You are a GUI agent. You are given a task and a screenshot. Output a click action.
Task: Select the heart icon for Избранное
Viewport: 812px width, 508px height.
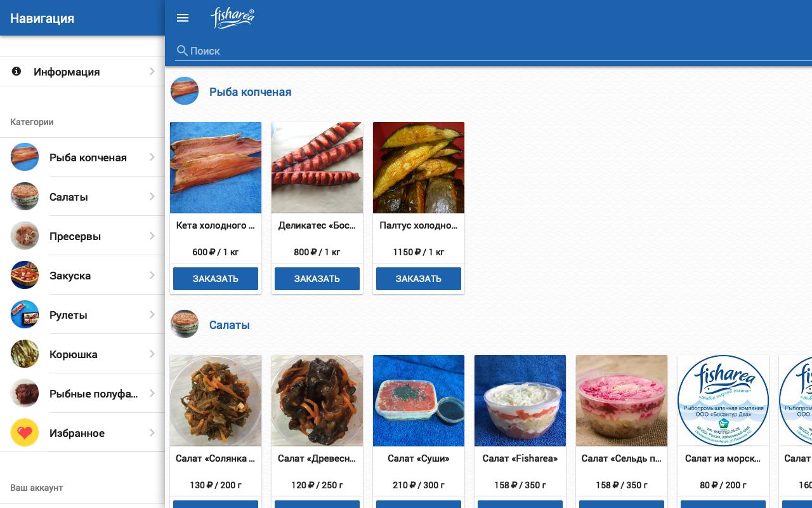[25, 433]
